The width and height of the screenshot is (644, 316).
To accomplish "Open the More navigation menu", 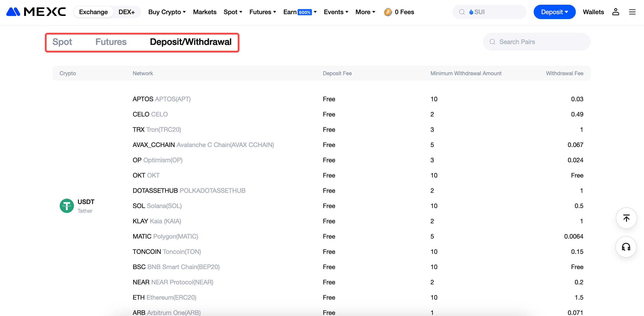I will click(365, 12).
